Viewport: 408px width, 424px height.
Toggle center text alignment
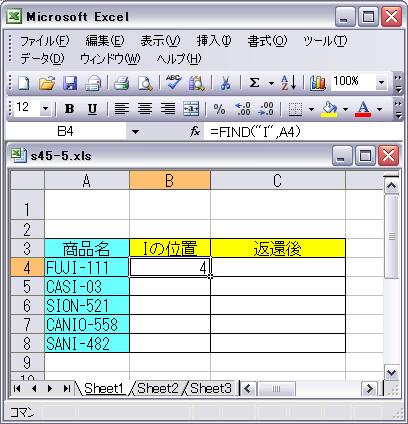(x=145, y=109)
